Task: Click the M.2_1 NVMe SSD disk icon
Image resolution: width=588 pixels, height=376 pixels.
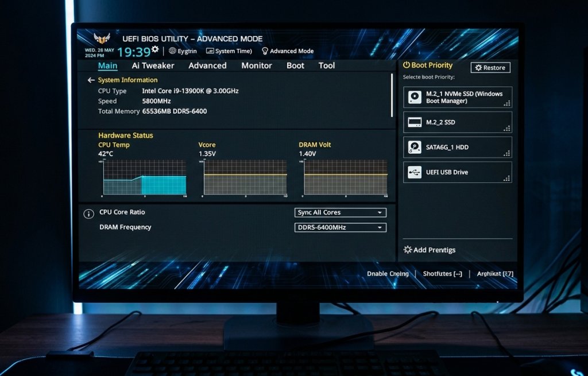Action: 415,97
